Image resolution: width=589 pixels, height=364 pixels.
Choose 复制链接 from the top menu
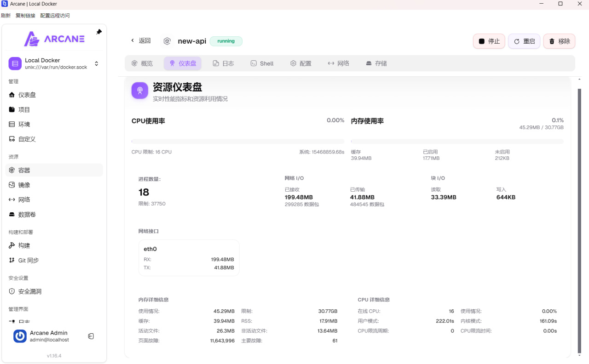coord(25,16)
